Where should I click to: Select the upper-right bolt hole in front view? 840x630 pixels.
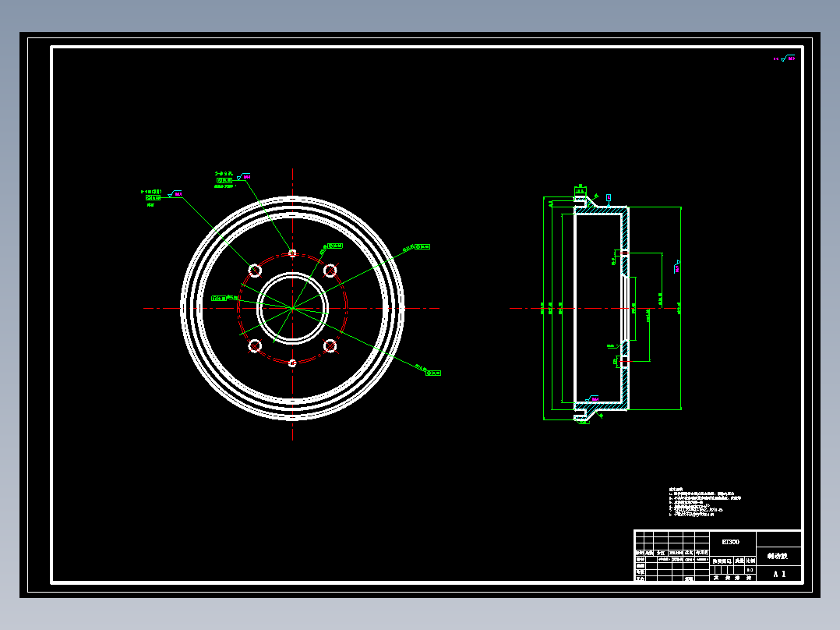[x=330, y=271]
